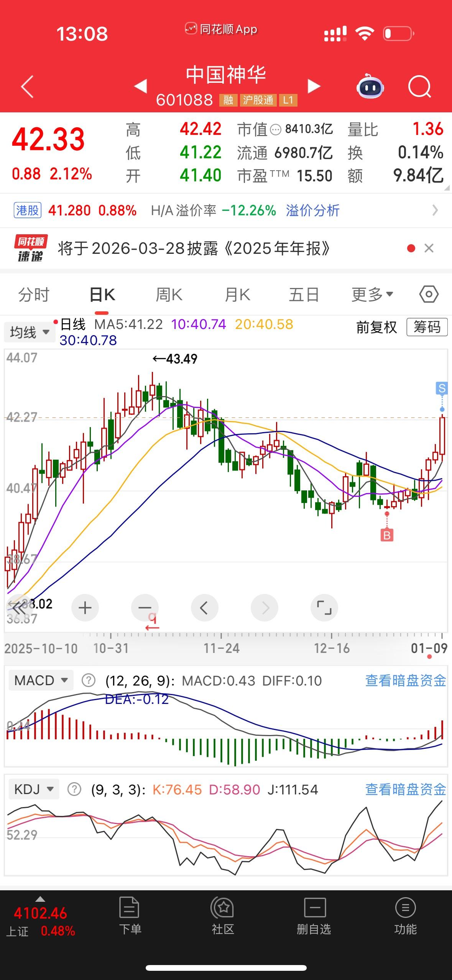Toggle the 筹码 chip distribution

pos(427,327)
